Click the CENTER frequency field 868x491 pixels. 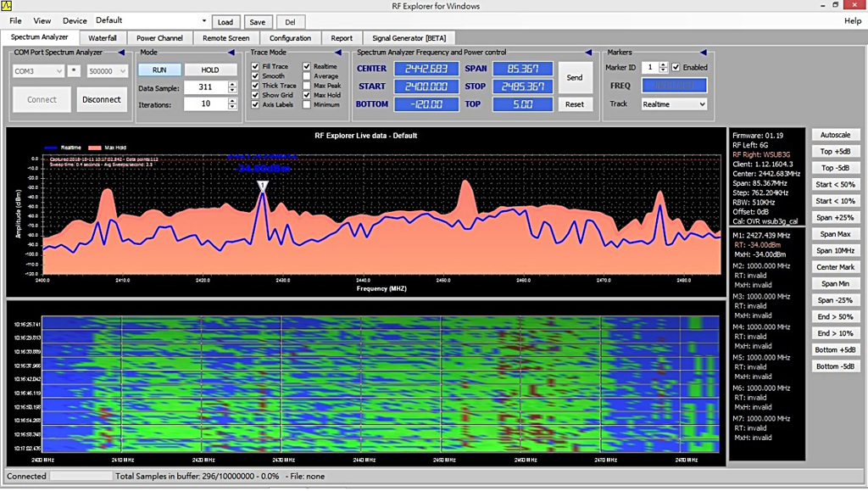point(426,69)
